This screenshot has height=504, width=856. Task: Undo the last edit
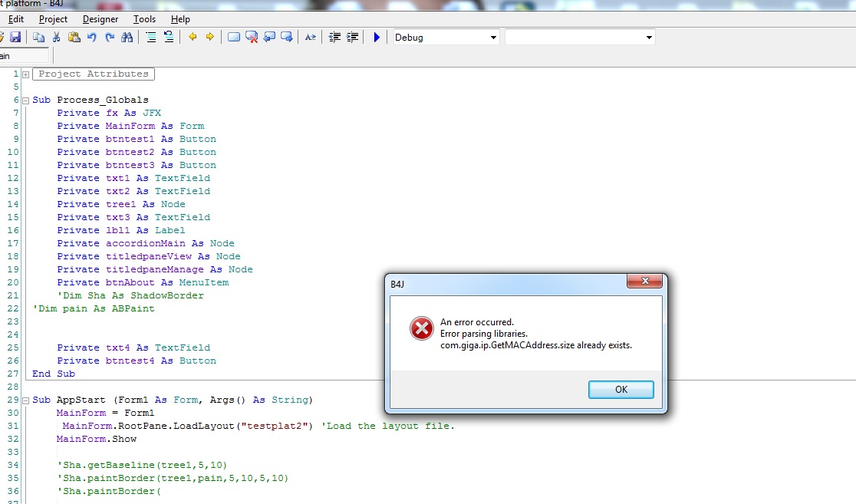(x=92, y=37)
